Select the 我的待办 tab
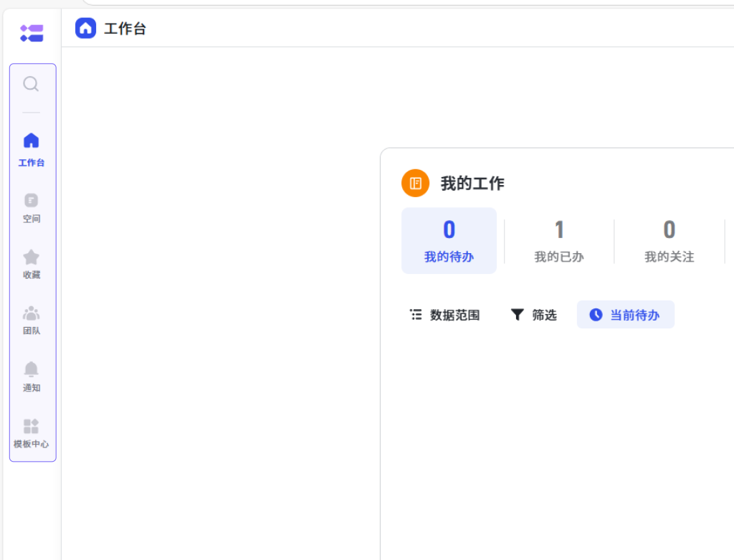 449,241
